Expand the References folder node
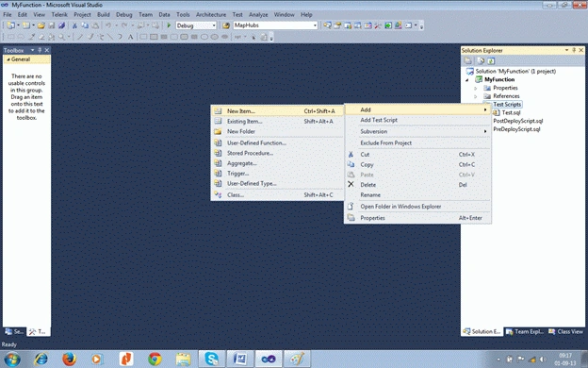 [476, 96]
